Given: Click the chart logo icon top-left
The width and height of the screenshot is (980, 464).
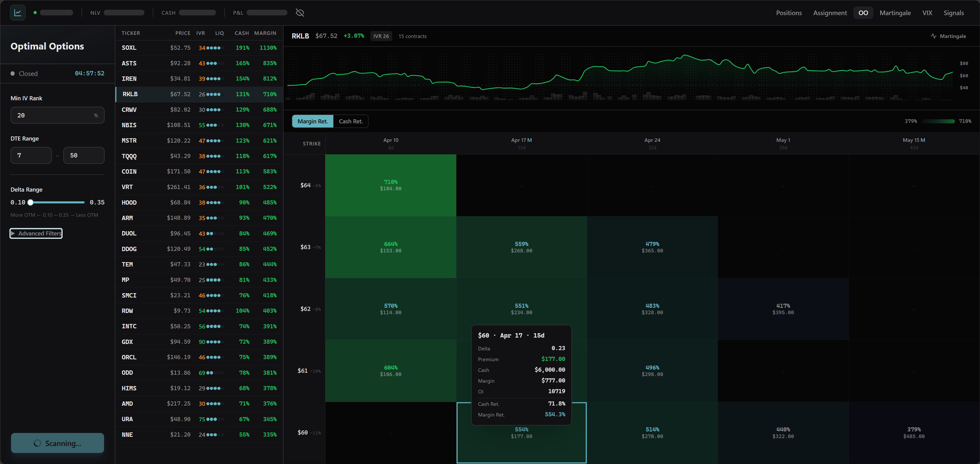Looking at the screenshot, I should tap(17, 13).
